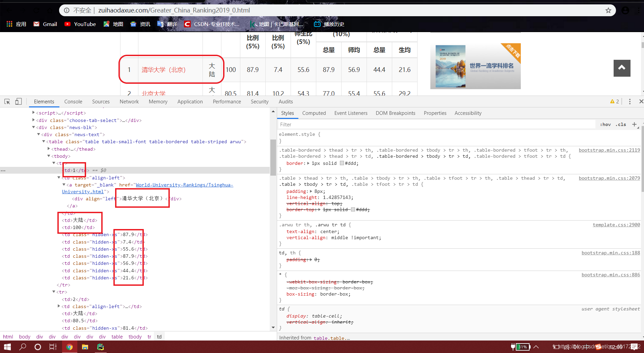Toggle the device toolbar icon
The height and width of the screenshot is (353, 644).
click(19, 101)
